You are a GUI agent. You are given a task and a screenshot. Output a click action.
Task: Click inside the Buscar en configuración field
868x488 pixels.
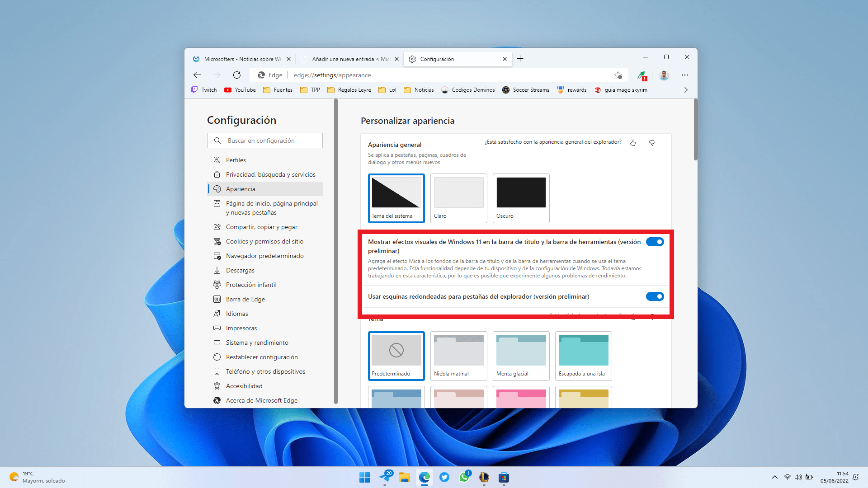click(265, 141)
